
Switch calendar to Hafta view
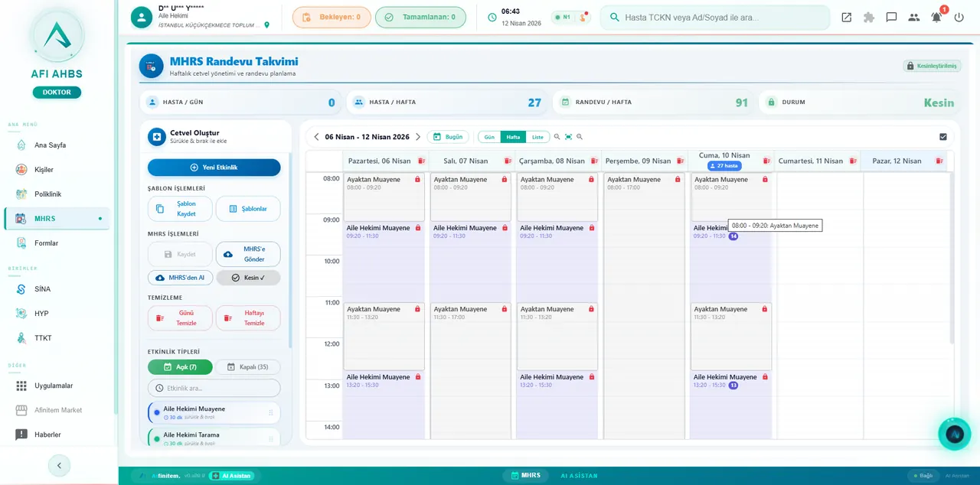click(513, 137)
